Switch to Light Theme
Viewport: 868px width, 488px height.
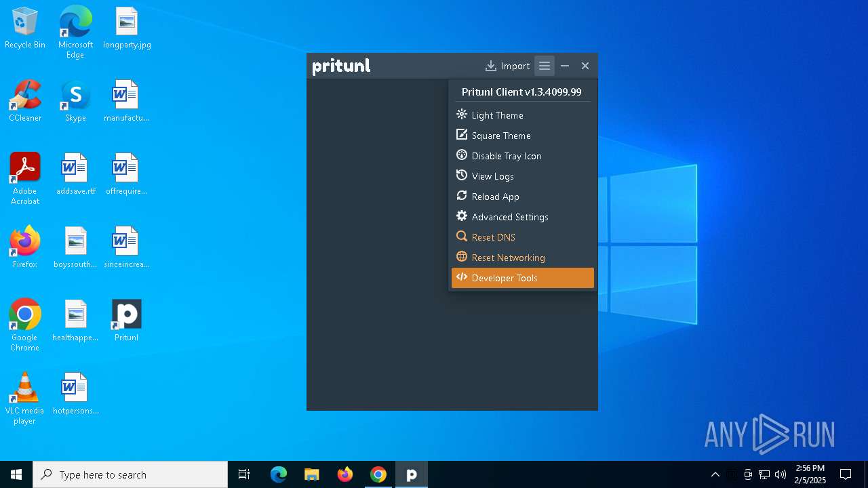tap(523, 115)
